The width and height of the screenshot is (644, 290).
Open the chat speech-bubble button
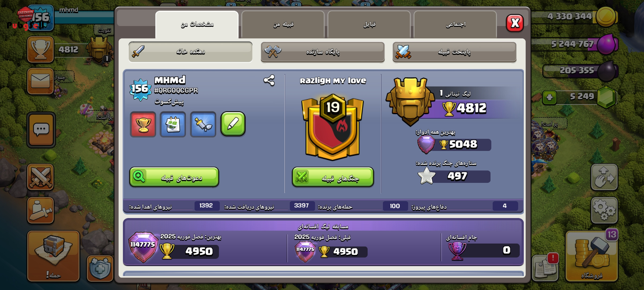coord(41,130)
